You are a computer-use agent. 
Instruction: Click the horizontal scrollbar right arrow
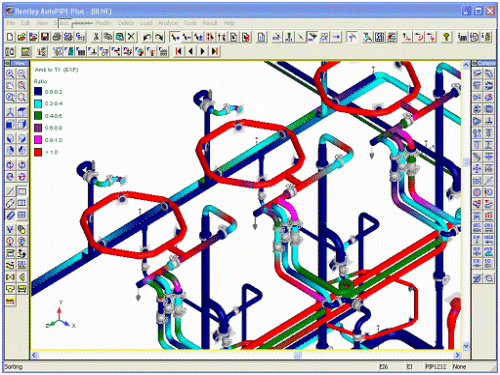[x=458, y=355]
